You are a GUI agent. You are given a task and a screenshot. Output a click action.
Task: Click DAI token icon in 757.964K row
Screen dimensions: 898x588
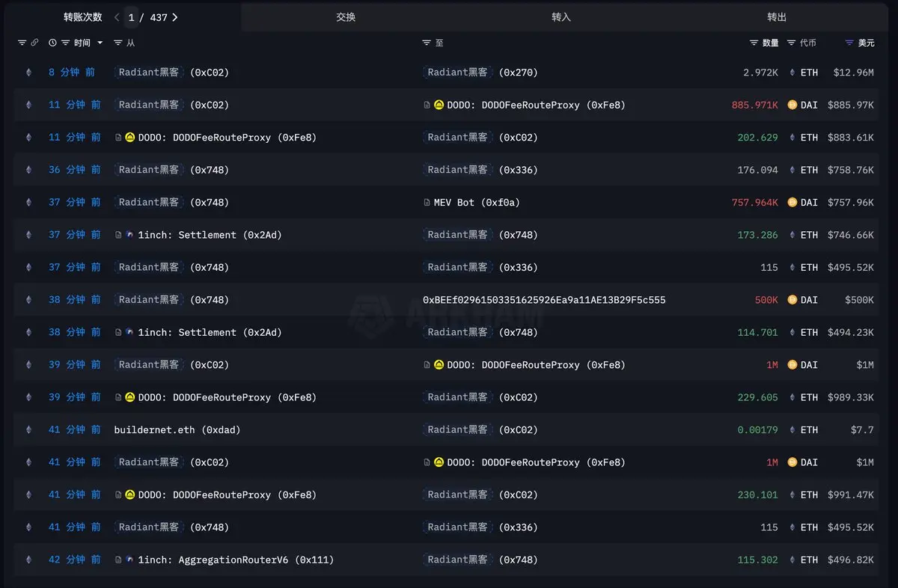coord(792,203)
